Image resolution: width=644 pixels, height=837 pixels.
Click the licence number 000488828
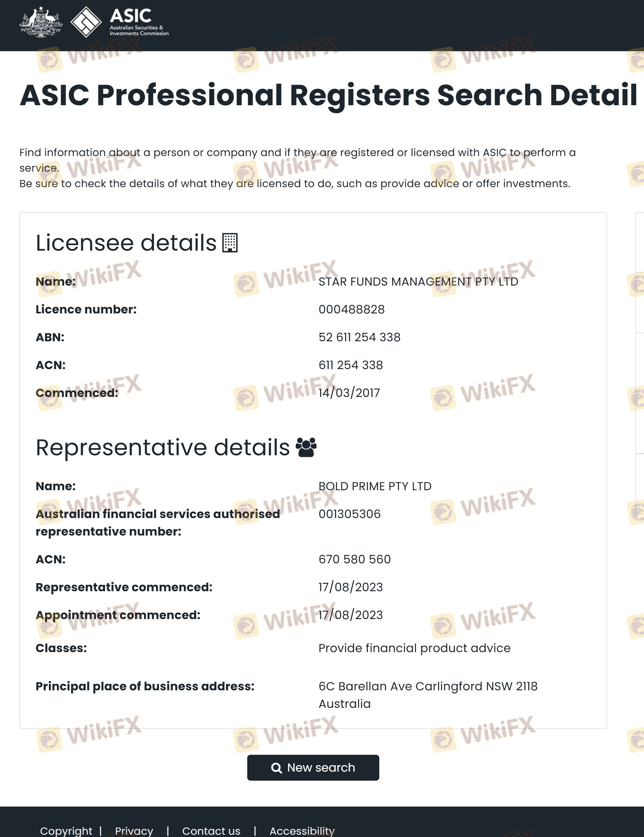pyautogui.click(x=351, y=309)
